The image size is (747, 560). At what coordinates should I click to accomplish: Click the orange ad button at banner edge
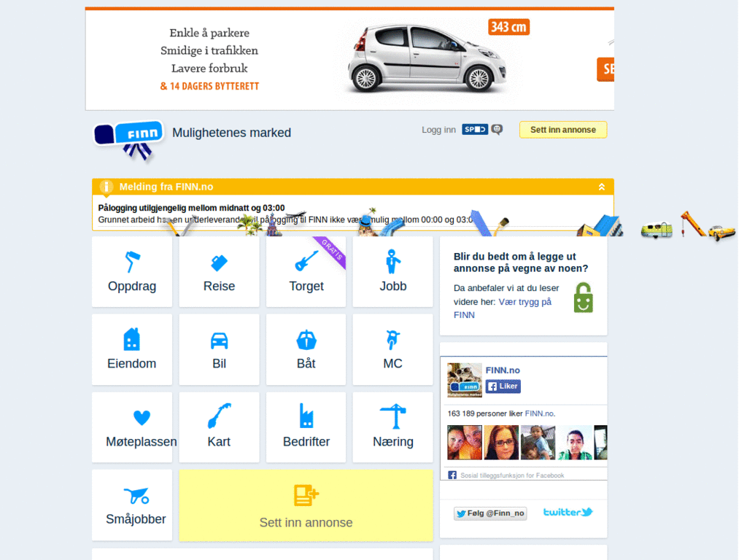click(x=605, y=69)
